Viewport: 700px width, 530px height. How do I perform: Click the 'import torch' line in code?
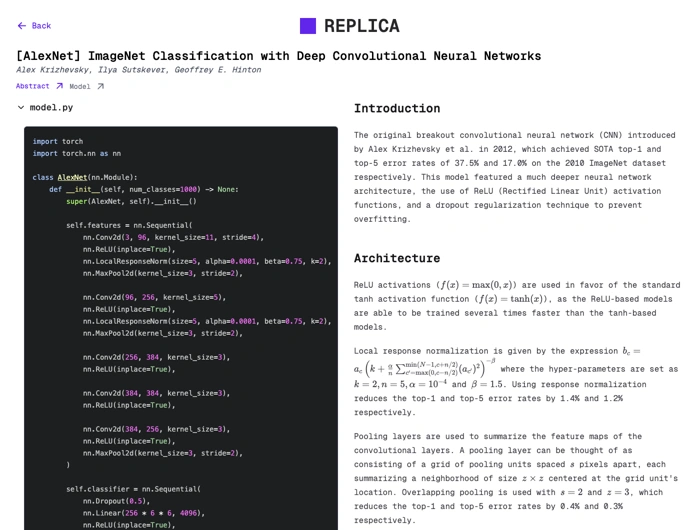[58, 141]
